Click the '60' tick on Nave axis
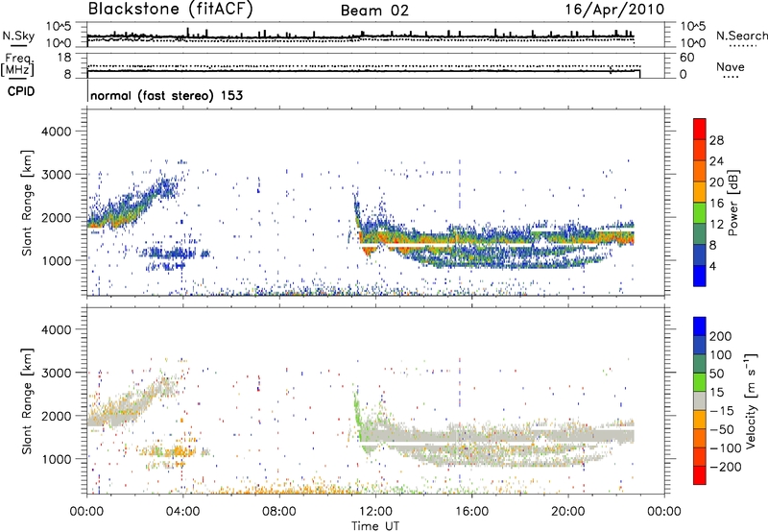Viewport: 768px width, 532px height. 686,58
